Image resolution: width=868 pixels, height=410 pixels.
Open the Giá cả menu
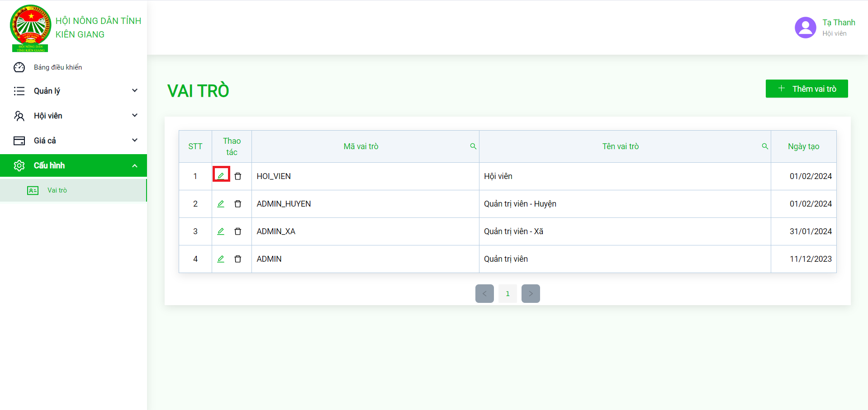[x=73, y=141]
